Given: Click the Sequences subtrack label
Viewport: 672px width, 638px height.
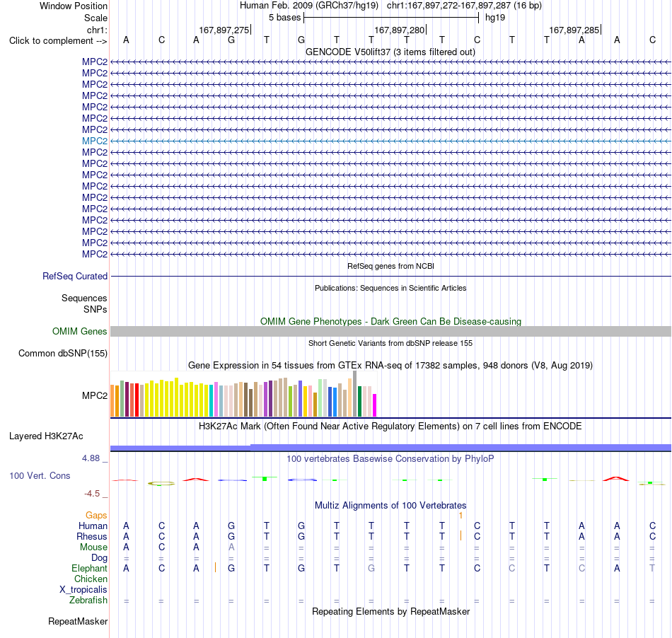Looking at the screenshot, I should coord(84,298).
